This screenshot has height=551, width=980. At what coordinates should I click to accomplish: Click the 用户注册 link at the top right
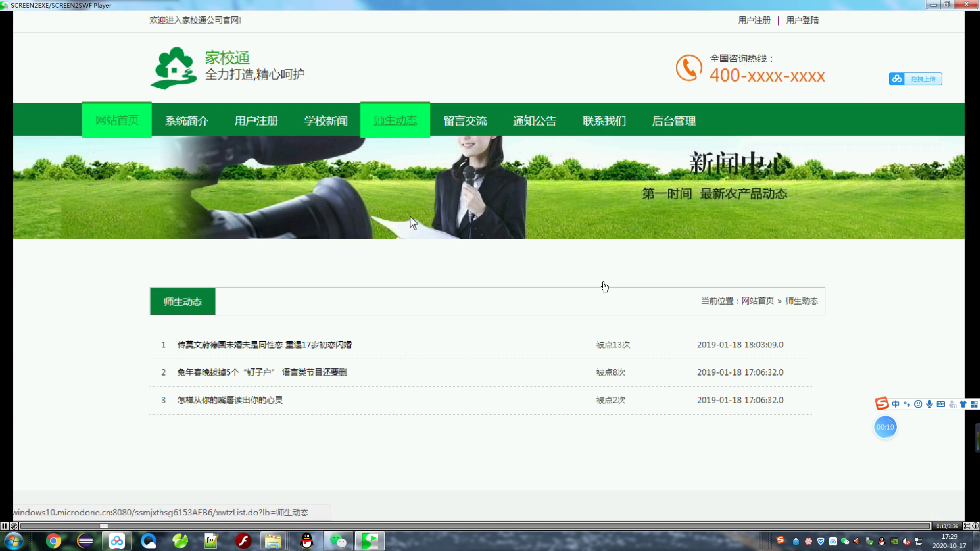pyautogui.click(x=754, y=20)
